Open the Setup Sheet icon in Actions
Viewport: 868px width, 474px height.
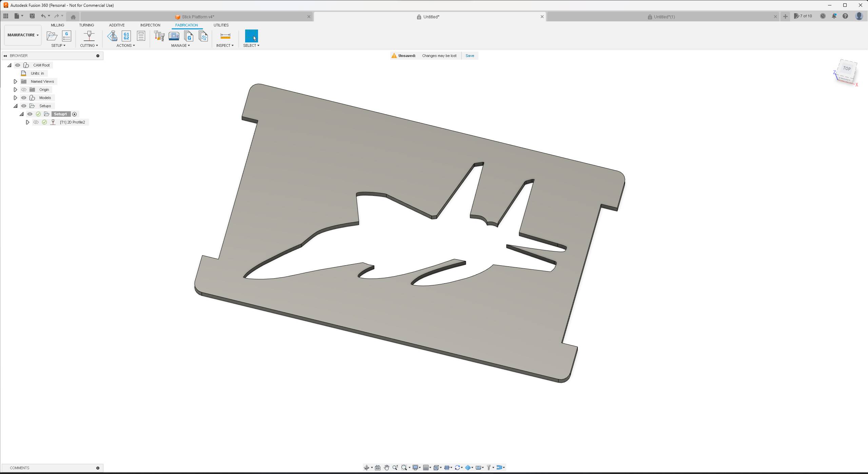(x=141, y=36)
